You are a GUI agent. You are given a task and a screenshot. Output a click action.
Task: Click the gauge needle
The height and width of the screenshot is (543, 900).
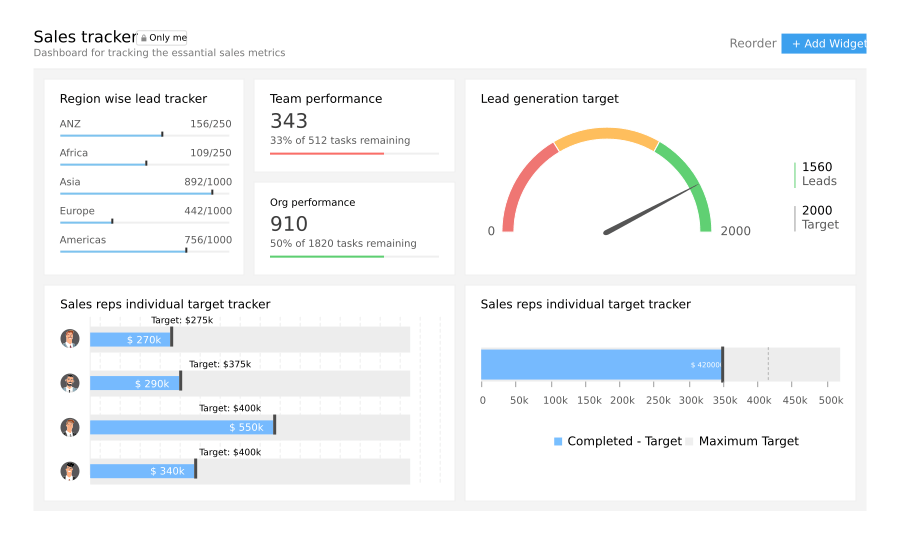[x=651, y=210]
